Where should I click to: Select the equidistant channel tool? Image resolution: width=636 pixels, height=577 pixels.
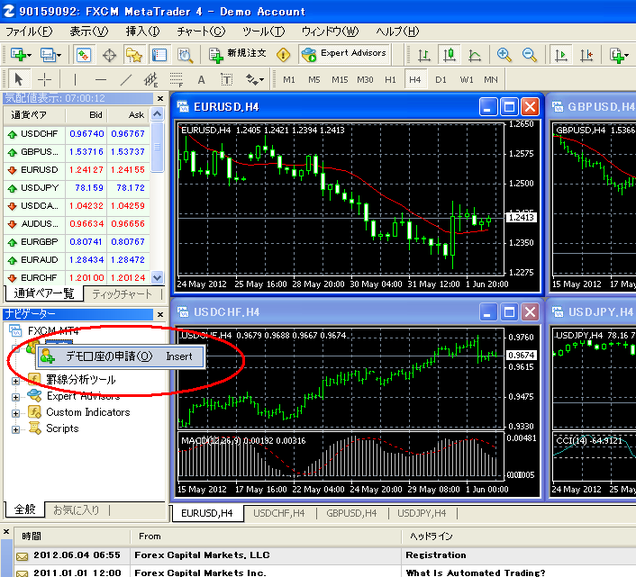coord(151,79)
